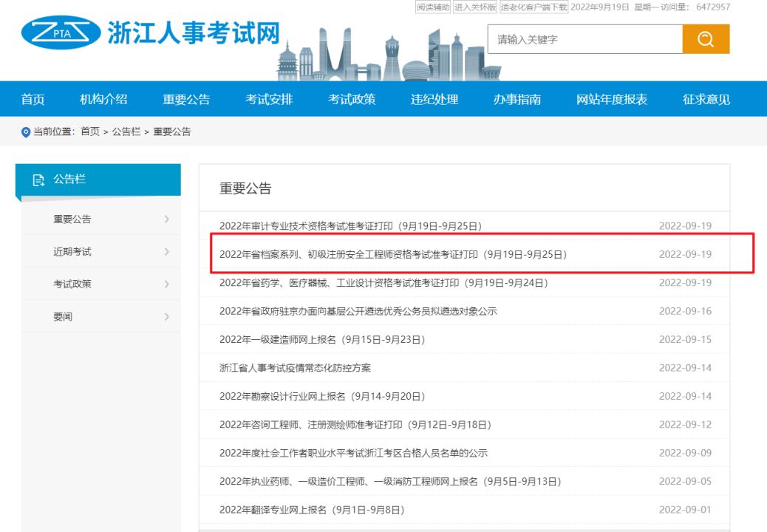This screenshot has height=532, width=767.
Task: Expand the 要闻 sidebar chevron
Action: click(166, 317)
